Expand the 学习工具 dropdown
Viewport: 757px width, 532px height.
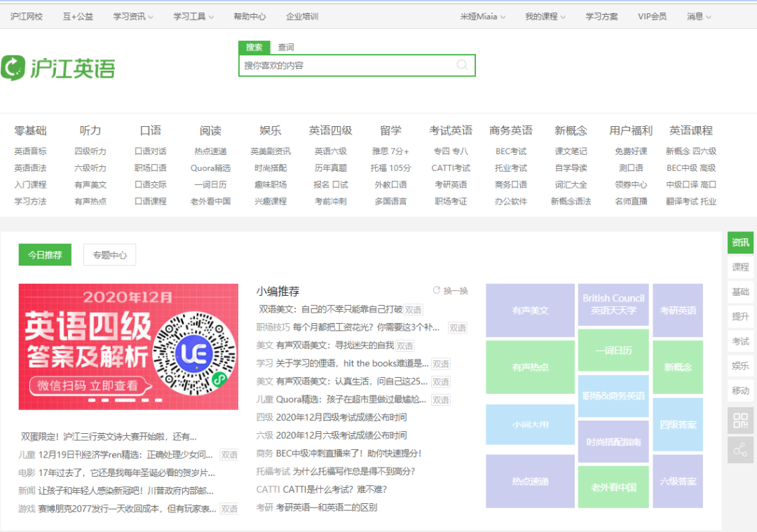point(193,16)
